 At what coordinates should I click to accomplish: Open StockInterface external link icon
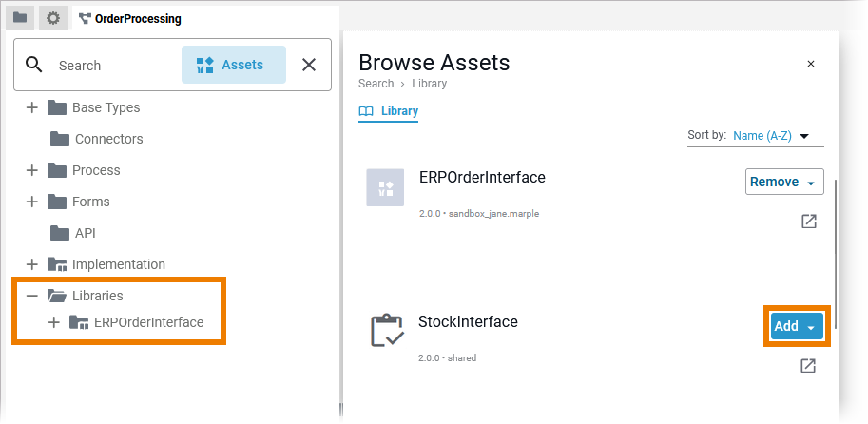808,366
